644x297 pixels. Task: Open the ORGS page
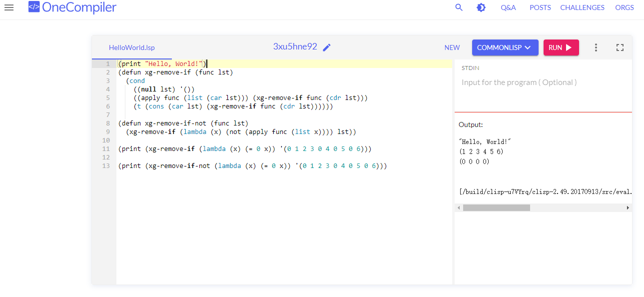[625, 7]
